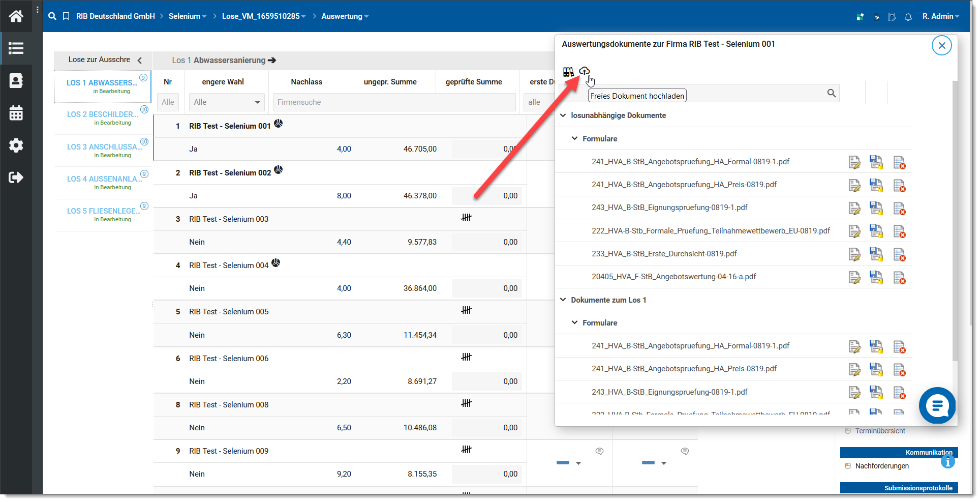980x502 pixels.
Task: Click the blue info icon near Kommunikation
Action: click(947, 461)
